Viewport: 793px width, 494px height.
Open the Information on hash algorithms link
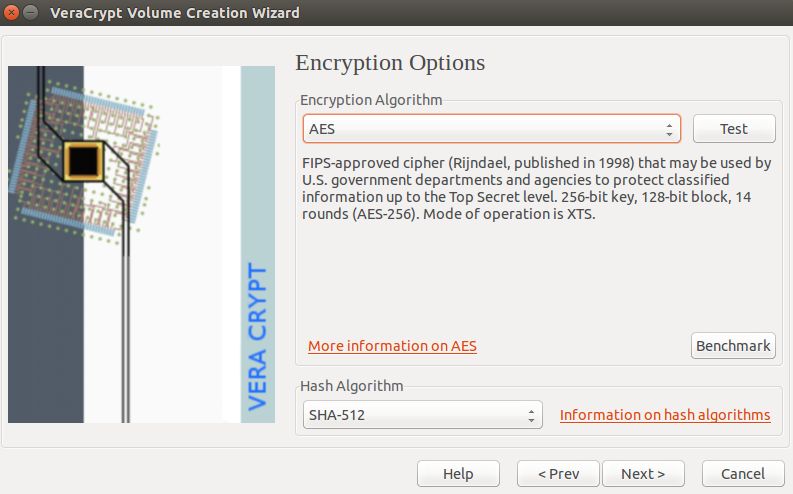665,415
